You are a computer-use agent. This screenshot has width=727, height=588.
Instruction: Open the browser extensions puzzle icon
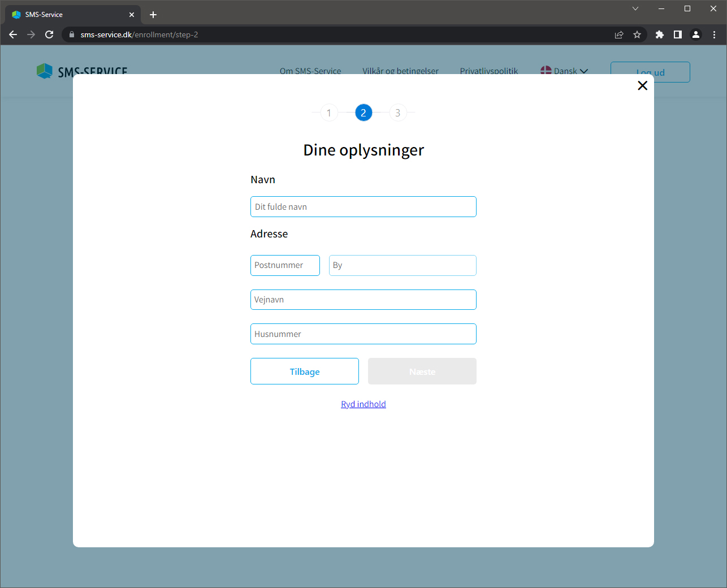[659, 34]
